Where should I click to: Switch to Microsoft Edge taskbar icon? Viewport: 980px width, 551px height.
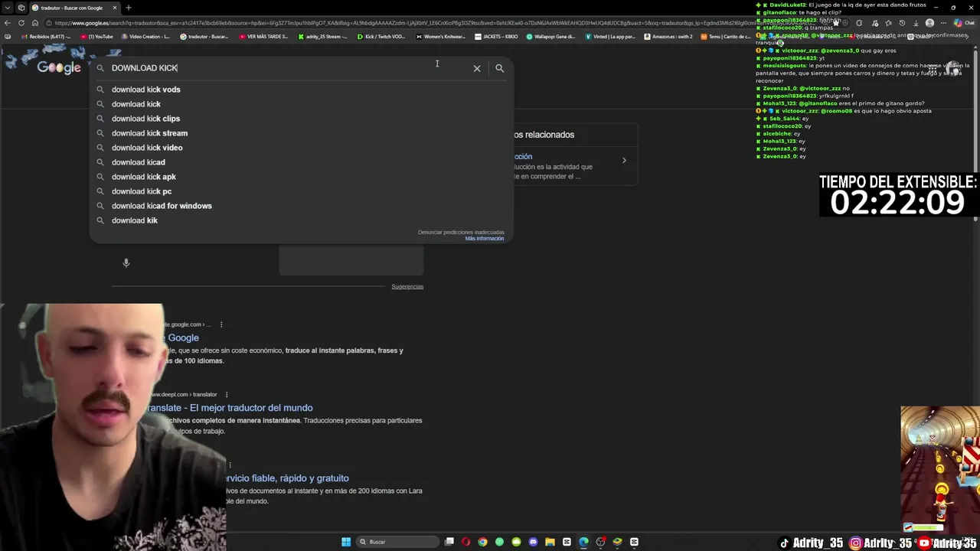pos(583,542)
